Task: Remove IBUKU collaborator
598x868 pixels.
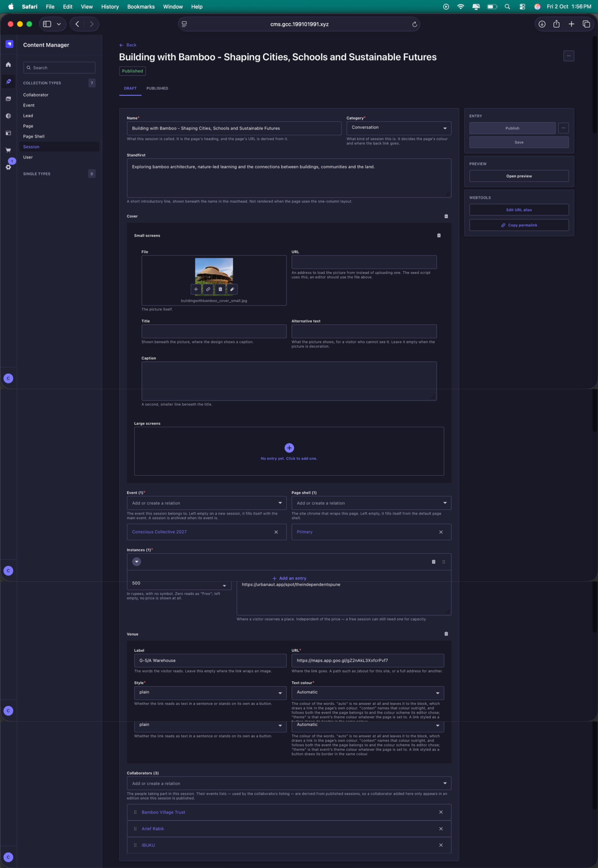Action: click(441, 845)
